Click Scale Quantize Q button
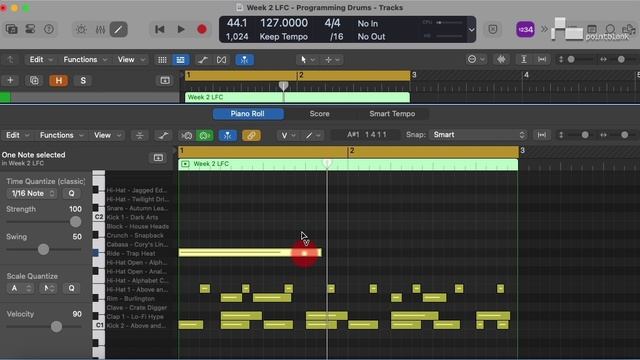The width and height of the screenshot is (640, 360). [x=71, y=288]
